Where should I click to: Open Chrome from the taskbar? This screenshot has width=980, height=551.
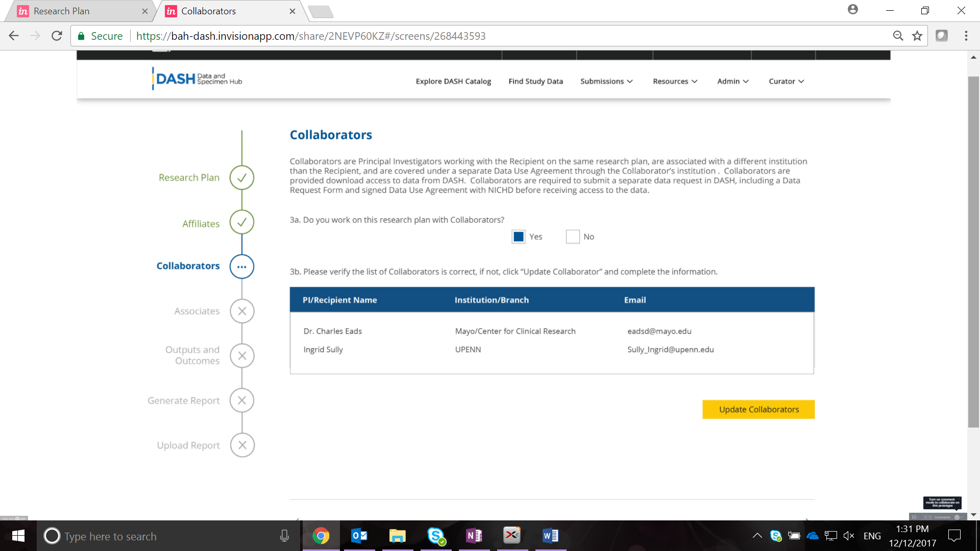[321, 536]
